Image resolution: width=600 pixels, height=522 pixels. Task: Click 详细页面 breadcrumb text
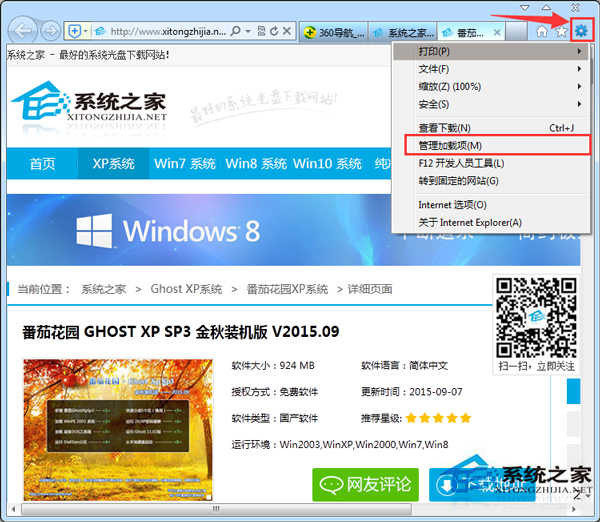click(370, 289)
